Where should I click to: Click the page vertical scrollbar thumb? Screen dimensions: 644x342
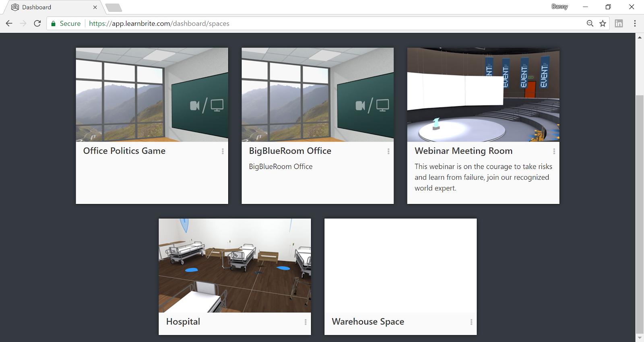640,214
